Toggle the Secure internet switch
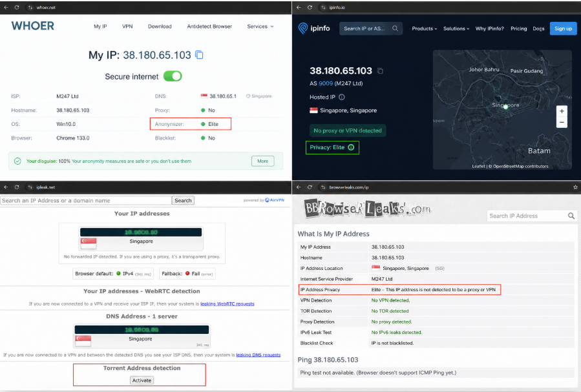581x392 pixels. (173, 76)
